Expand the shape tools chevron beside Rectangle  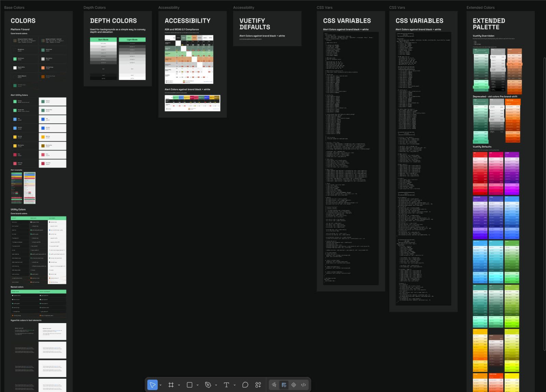tap(197, 385)
